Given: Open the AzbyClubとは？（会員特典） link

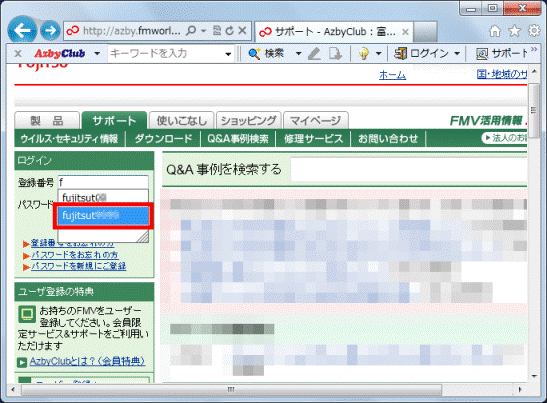Looking at the screenshot, I should 87,361.
